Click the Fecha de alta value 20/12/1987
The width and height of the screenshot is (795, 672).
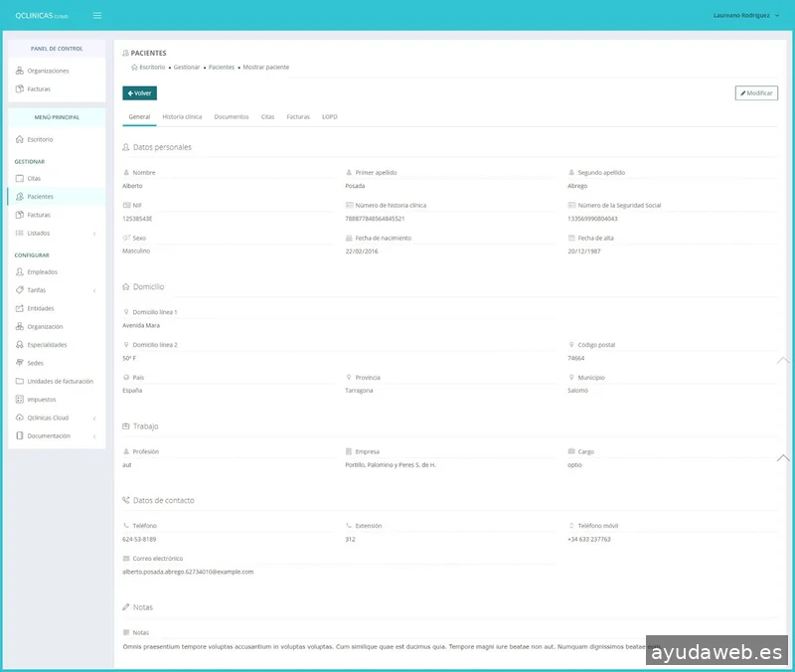click(584, 252)
